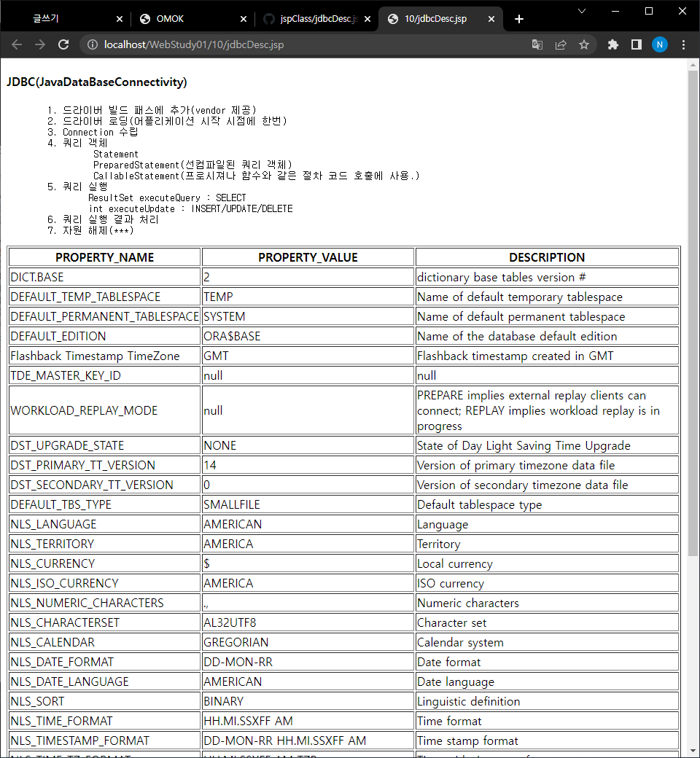Click the TDE_MASTER_KEY_ID cell
Viewport: 700px width, 758px height.
coord(104,375)
